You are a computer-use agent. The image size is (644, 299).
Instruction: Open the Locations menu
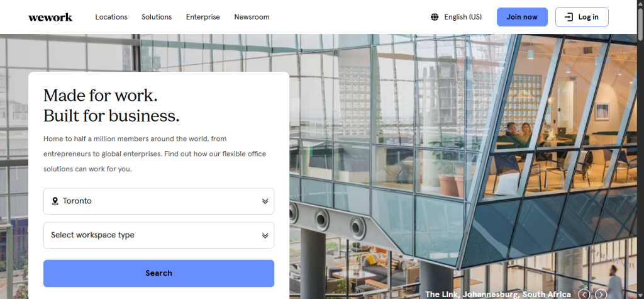(x=111, y=17)
